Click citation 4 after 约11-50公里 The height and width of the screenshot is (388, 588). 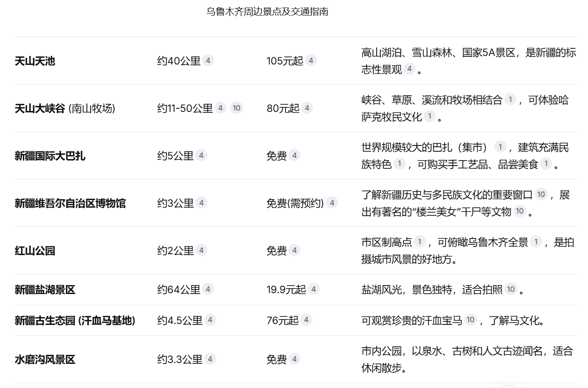pos(220,108)
